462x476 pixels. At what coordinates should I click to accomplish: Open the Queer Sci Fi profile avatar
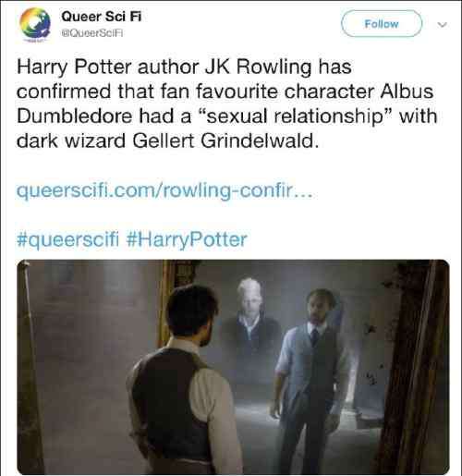pos(35,24)
